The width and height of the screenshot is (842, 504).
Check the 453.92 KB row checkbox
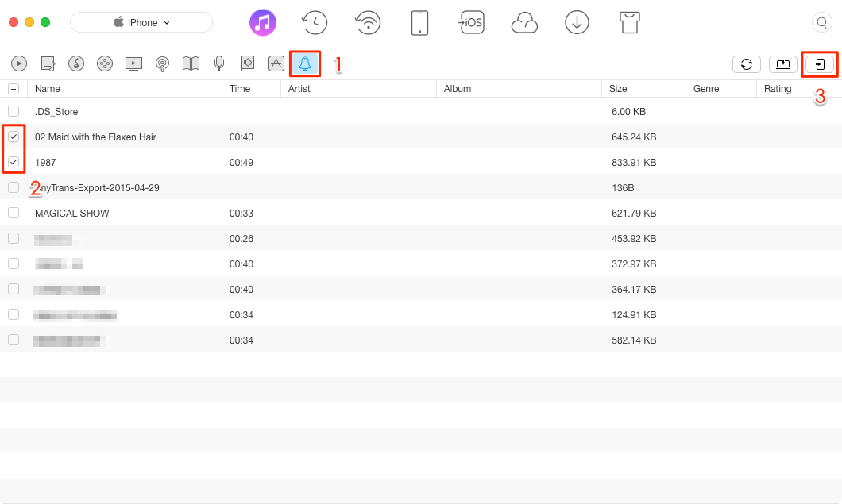[x=14, y=238]
